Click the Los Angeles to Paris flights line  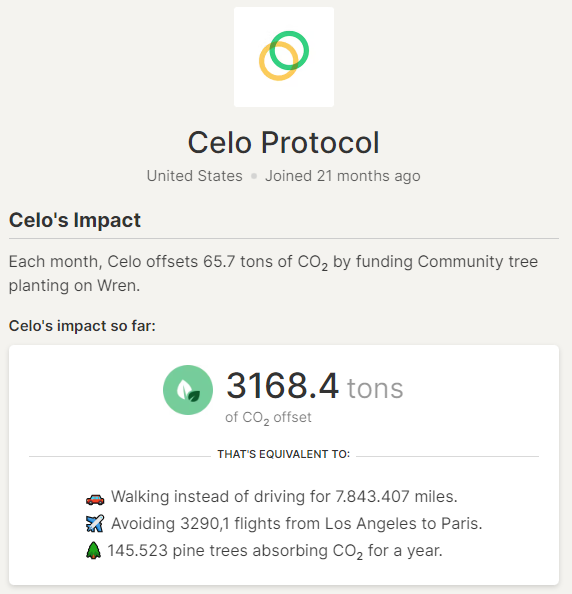tap(296, 524)
